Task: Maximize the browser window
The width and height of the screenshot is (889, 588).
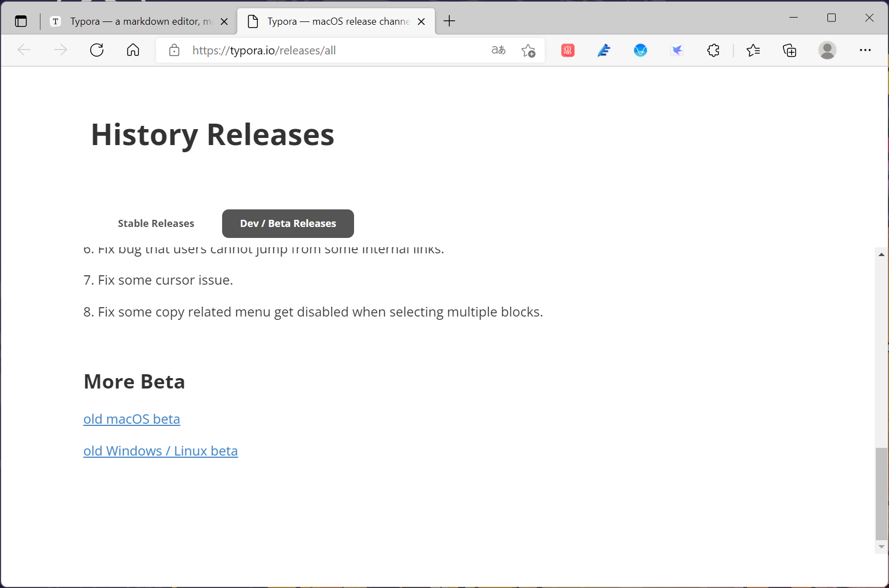Action: [x=831, y=18]
